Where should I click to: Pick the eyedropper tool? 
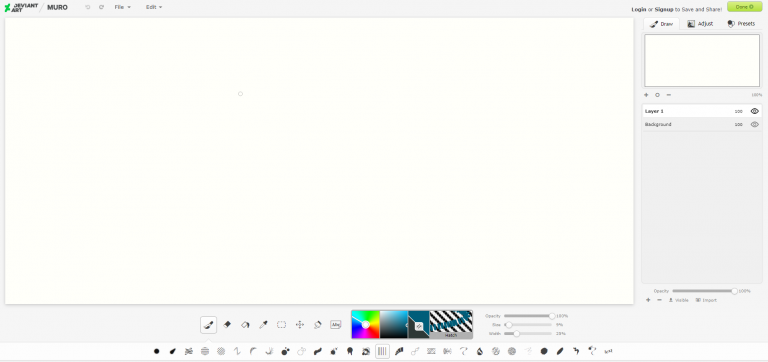point(263,324)
